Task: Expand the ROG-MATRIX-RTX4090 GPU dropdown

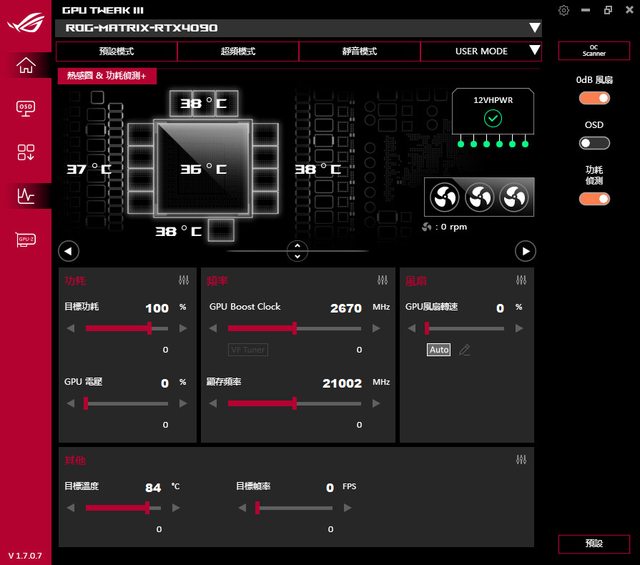Action: point(533,27)
